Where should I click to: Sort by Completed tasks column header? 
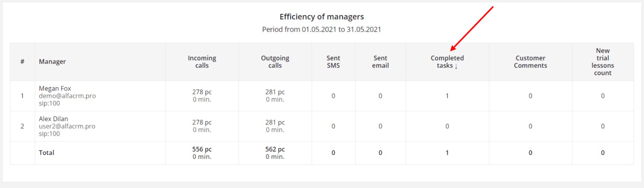click(447, 62)
